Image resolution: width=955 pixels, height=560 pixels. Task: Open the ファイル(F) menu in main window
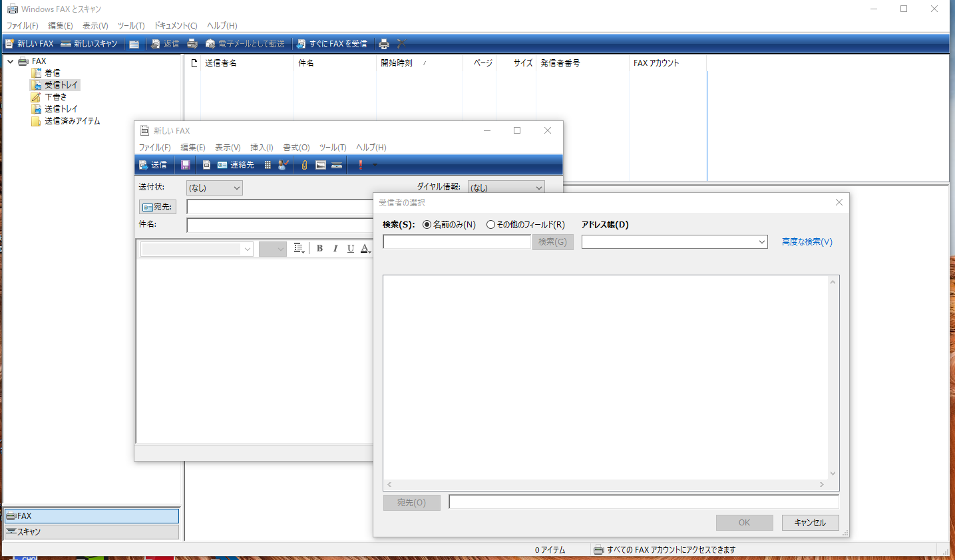[x=22, y=26]
